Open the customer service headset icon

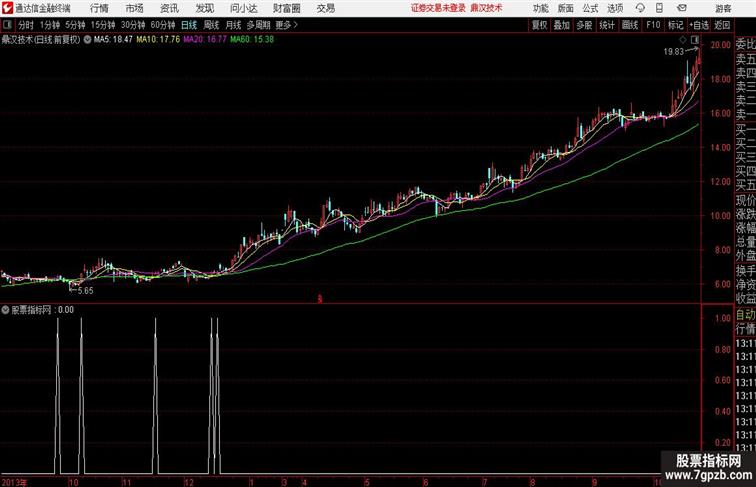point(640,8)
